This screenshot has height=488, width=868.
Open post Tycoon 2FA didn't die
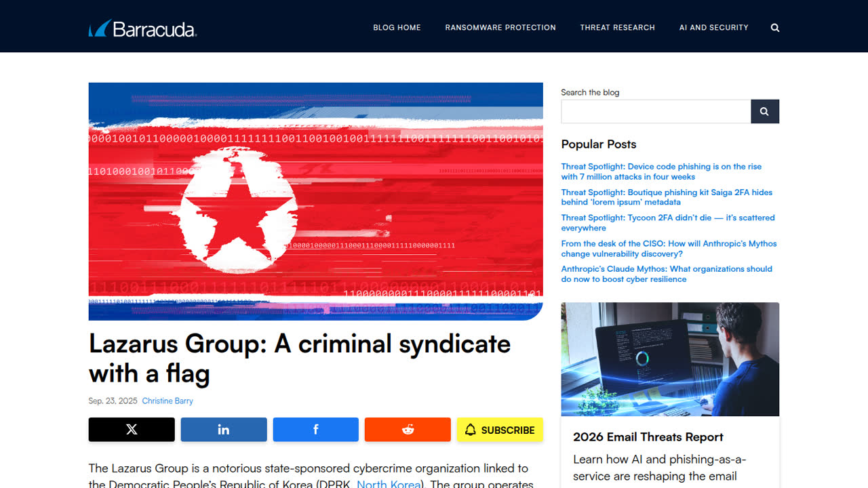(668, 223)
